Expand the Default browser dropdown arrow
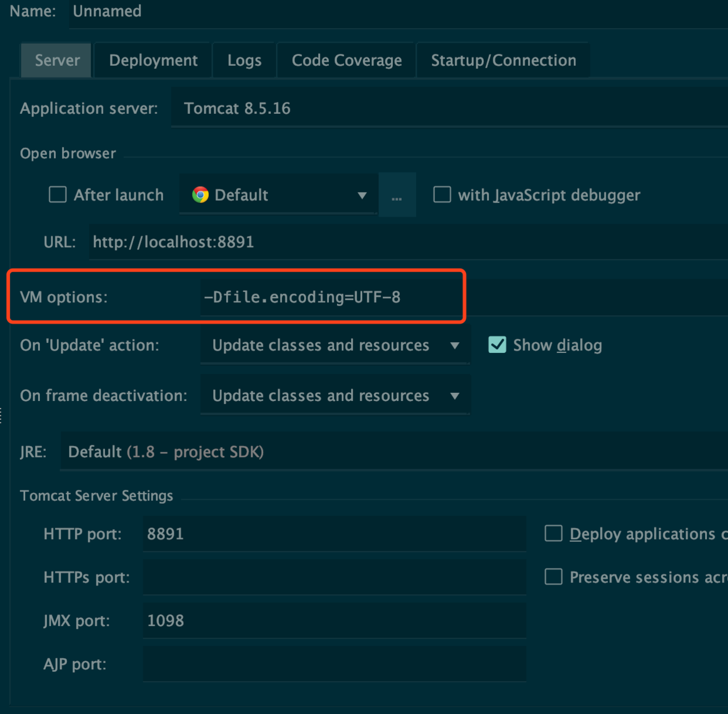The height and width of the screenshot is (714, 728). (x=362, y=195)
